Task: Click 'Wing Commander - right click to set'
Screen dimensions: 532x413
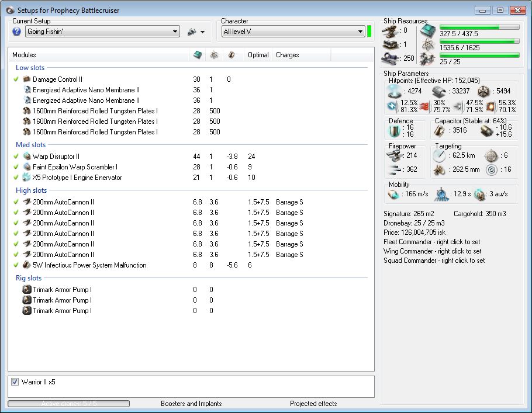Action: pyautogui.click(x=432, y=251)
